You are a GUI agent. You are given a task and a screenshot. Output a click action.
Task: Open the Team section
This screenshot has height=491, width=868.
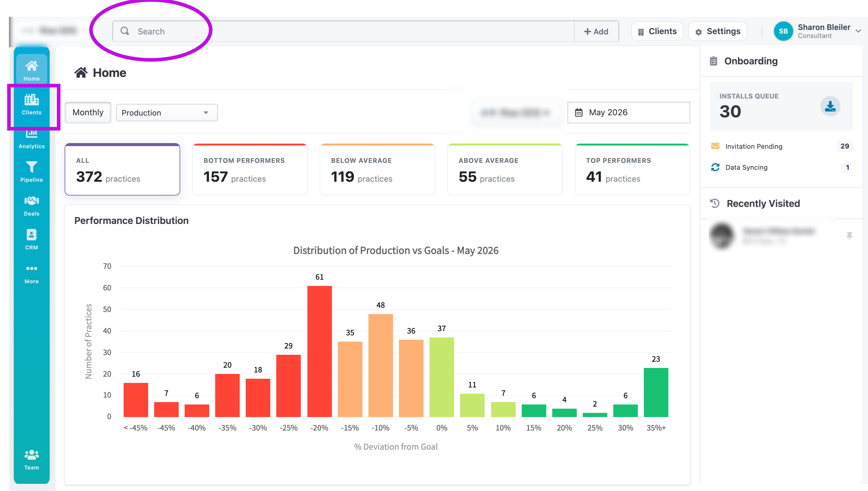tap(31, 460)
